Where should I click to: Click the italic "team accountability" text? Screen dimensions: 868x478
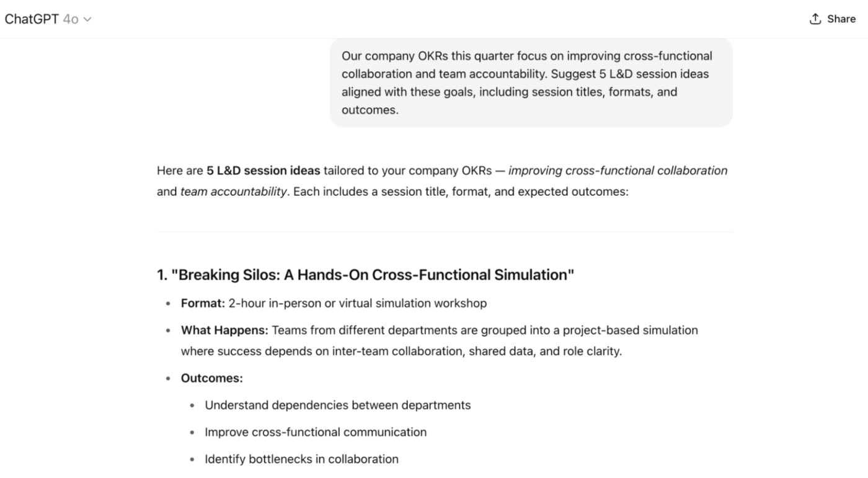click(x=234, y=192)
